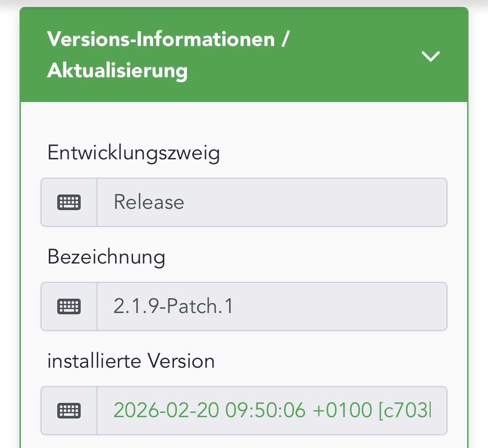Collapse the Versions-Informationen panel chevron
This screenshot has height=448, width=488.
tap(430, 56)
